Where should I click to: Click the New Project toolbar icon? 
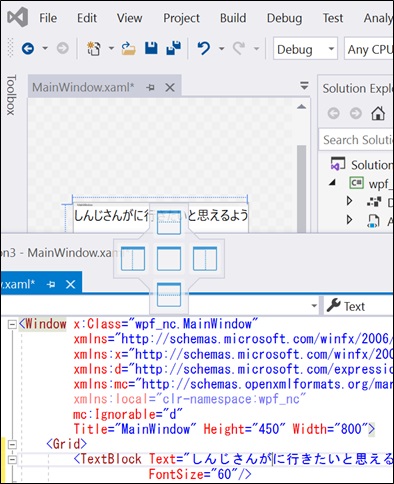point(94,49)
